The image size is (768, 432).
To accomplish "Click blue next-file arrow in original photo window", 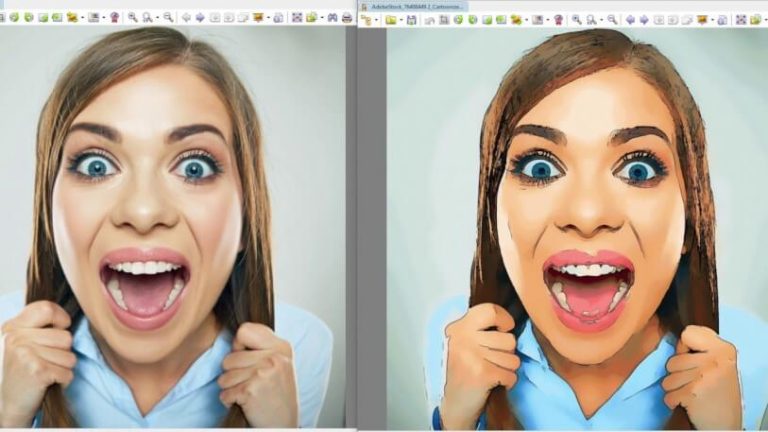I will [x=200, y=18].
